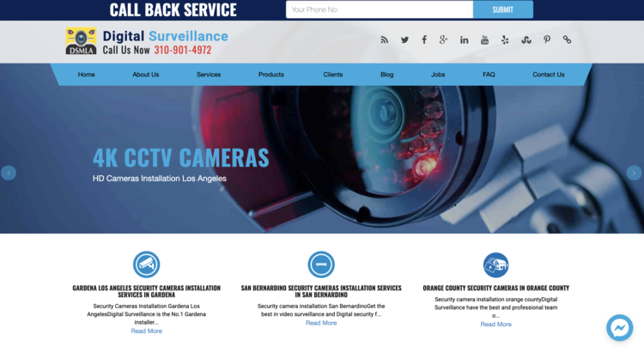Image resolution: width=644 pixels, height=352 pixels.
Task: Click the Yelp icon
Action: [x=505, y=39]
